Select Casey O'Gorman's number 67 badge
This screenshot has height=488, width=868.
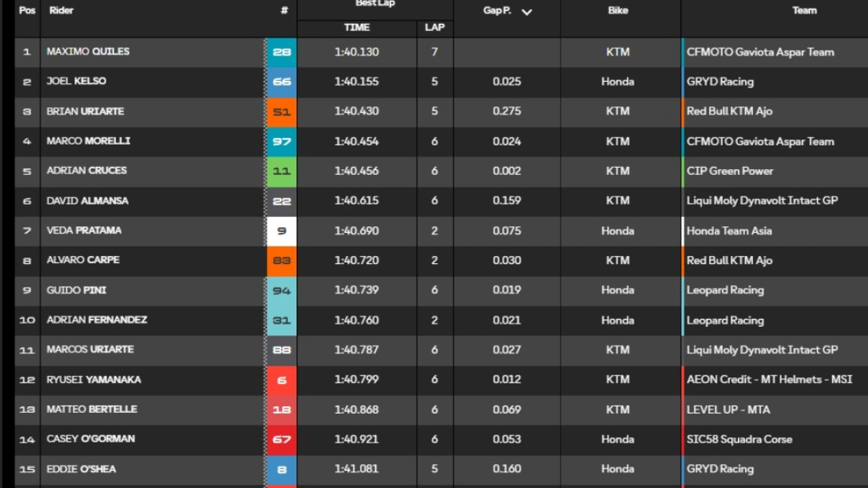[x=281, y=440]
